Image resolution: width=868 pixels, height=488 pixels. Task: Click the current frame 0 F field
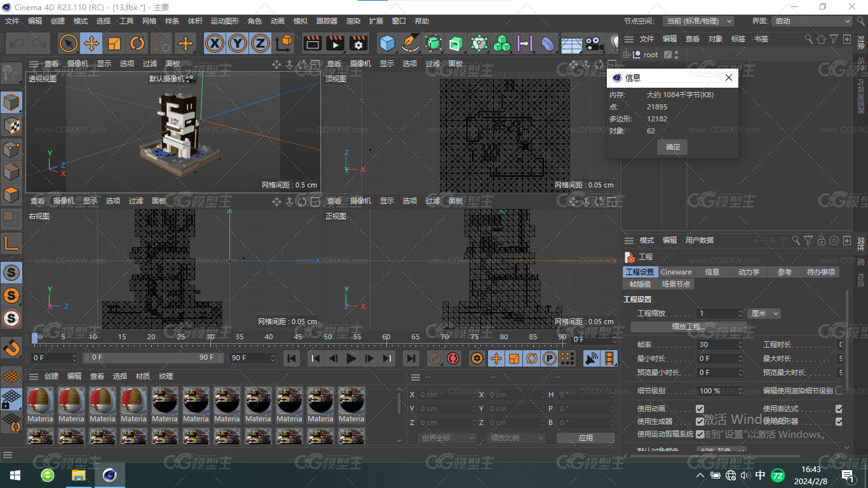pyautogui.click(x=53, y=358)
